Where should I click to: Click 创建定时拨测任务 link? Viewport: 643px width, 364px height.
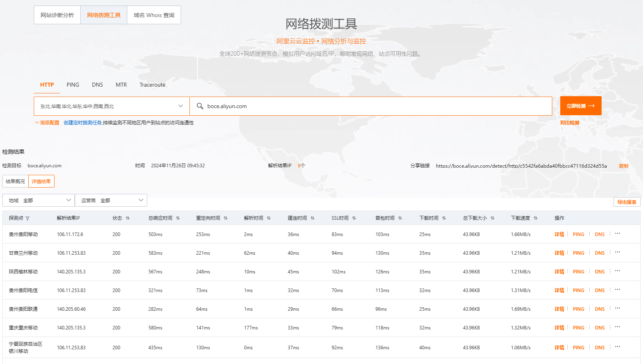click(83, 123)
